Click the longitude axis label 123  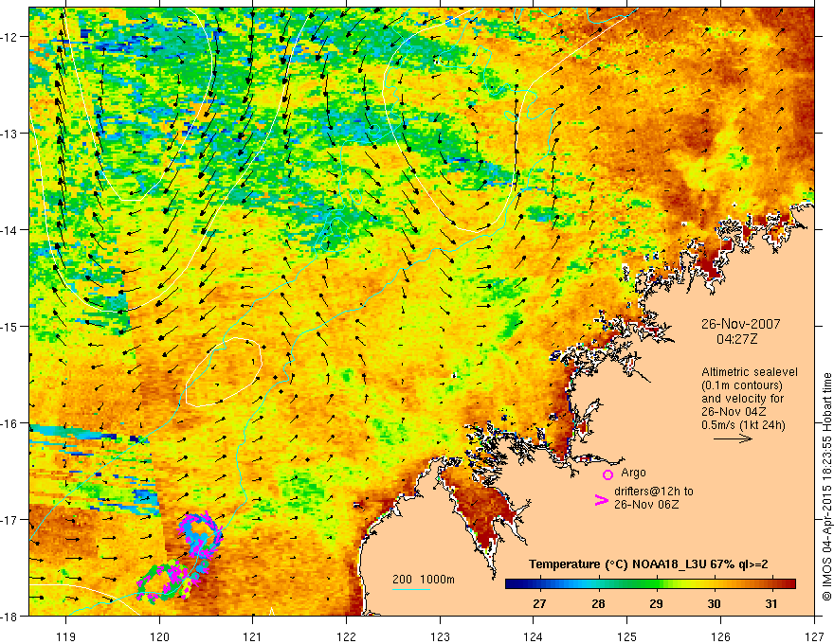point(440,636)
